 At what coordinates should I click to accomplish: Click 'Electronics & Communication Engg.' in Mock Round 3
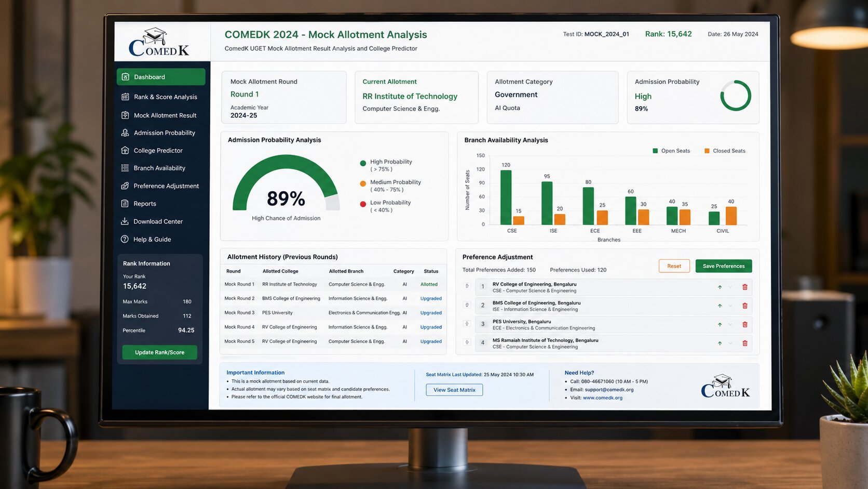point(364,313)
